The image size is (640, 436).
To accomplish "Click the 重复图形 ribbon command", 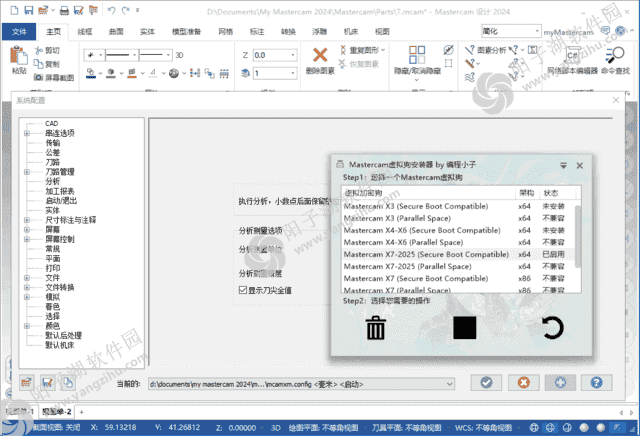I will click(362, 50).
